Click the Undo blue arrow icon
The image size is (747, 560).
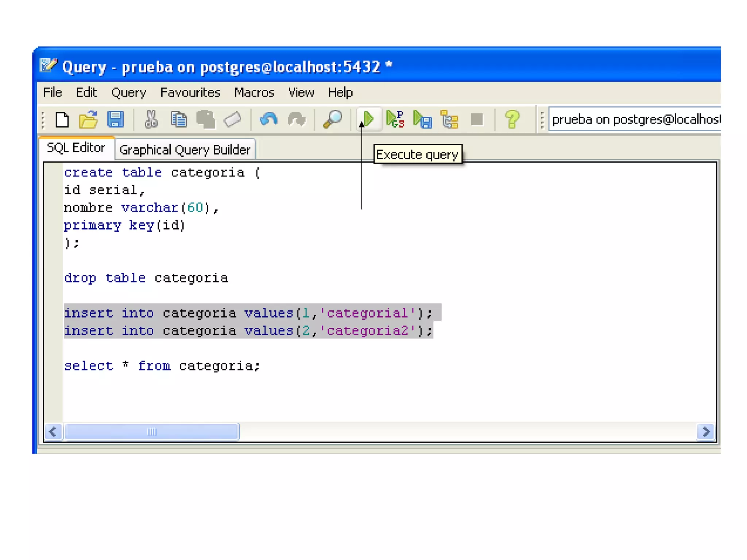point(269,120)
